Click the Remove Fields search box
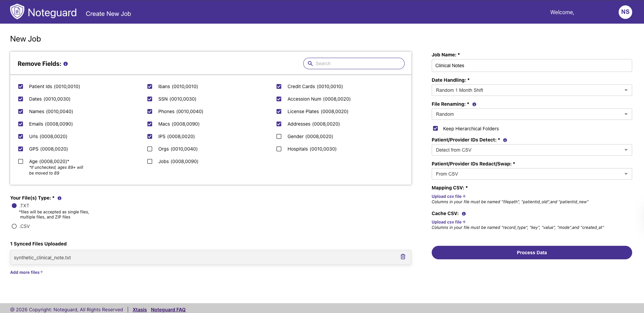The height and width of the screenshot is (313, 644). pyautogui.click(x=354, y=63)
